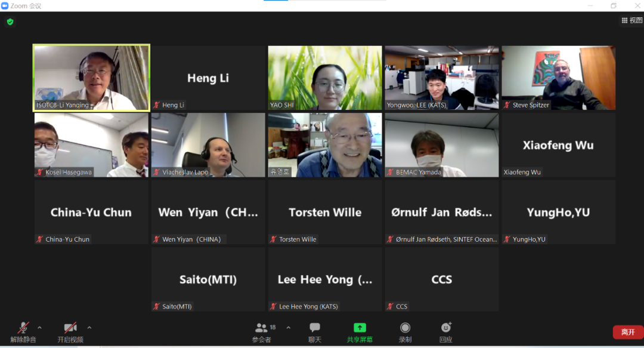Screen dimensions: 644x348
Task: Click the muted mic icon beside Steve Spitzer
Action: point(507,105)
